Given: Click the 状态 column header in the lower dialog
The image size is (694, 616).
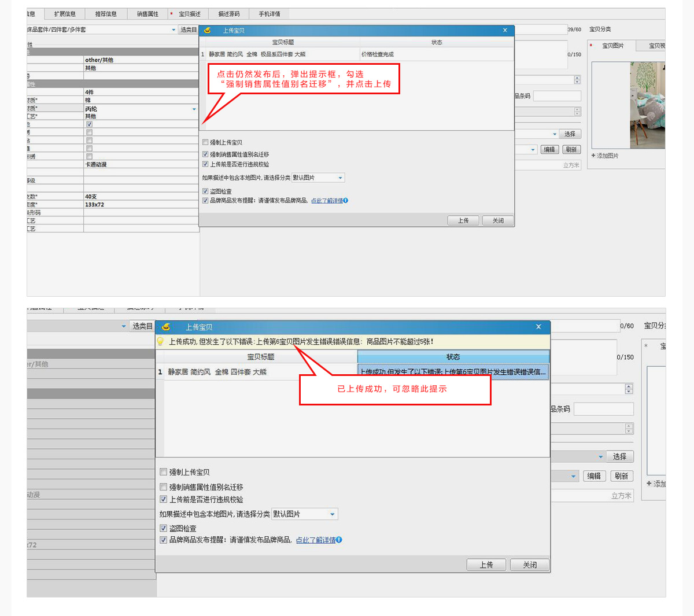Looking at the screenshot, I should coord(453,357).
